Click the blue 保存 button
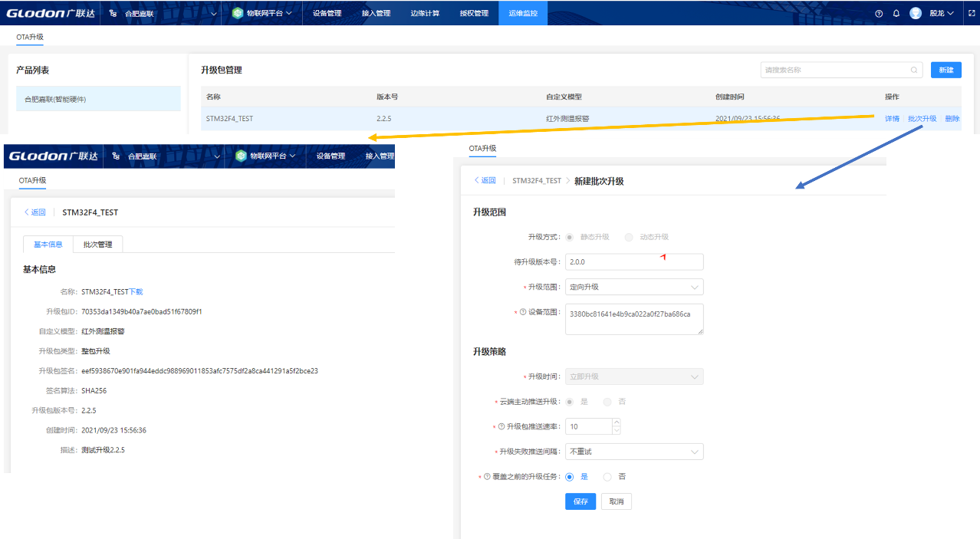 [580, 501]
